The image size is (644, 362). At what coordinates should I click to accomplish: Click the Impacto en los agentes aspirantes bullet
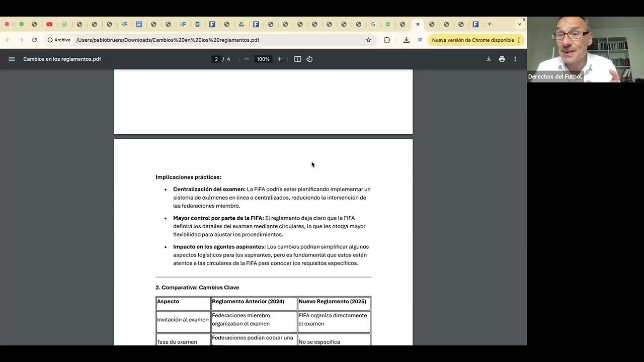[271, 255]
